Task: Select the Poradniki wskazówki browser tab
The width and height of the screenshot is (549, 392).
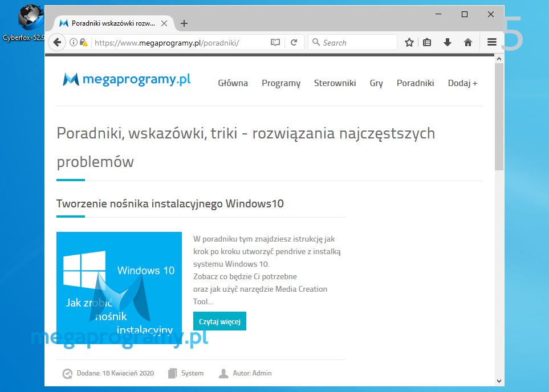Action: coord(113,23)
